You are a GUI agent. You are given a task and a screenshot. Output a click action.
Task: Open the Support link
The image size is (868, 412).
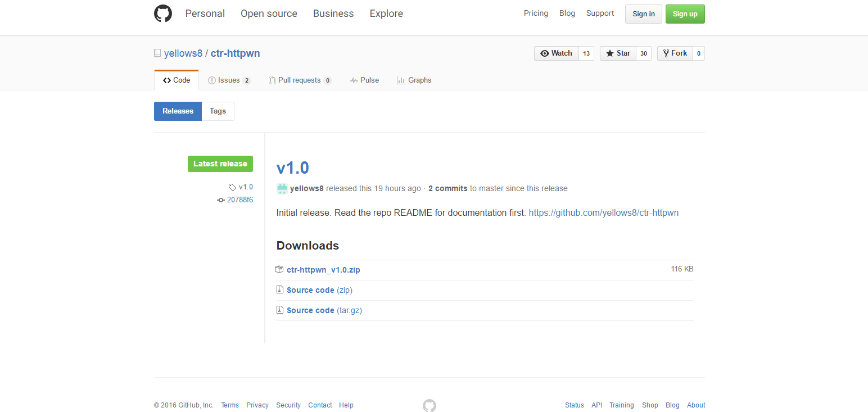600,13
